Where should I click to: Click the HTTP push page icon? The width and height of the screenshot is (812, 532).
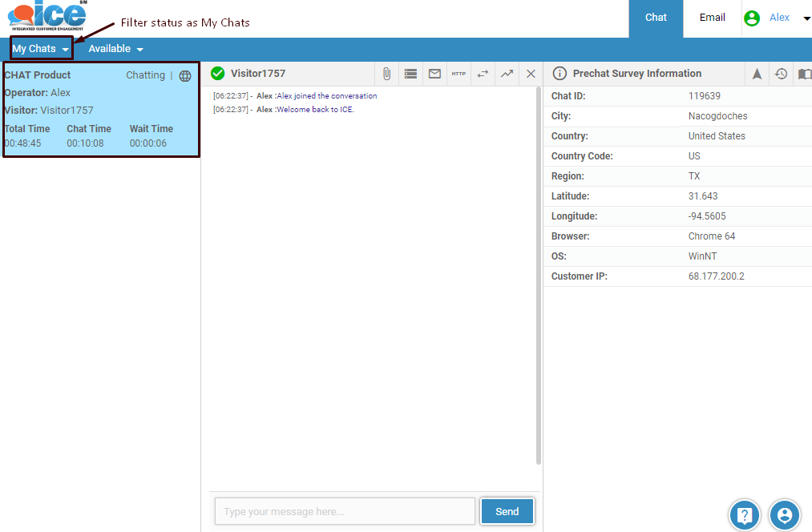click(459, 74)
